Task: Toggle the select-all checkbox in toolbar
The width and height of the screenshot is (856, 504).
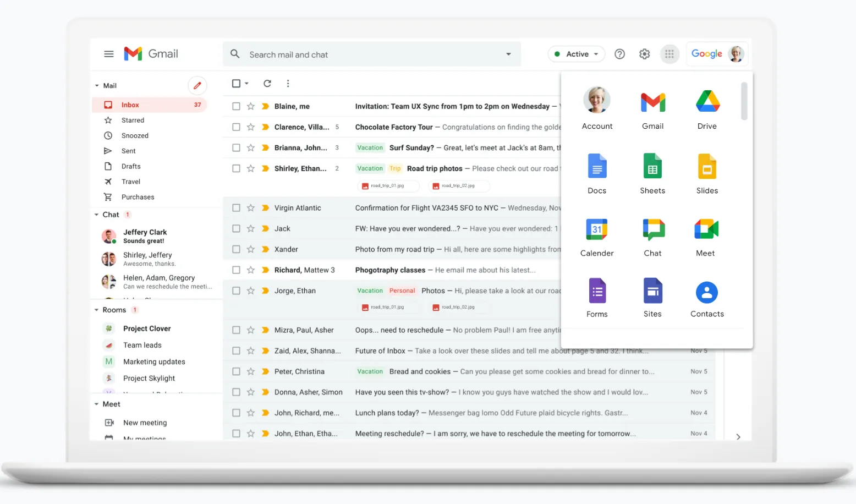Action: pyautogui.click(x=236, y=84)
